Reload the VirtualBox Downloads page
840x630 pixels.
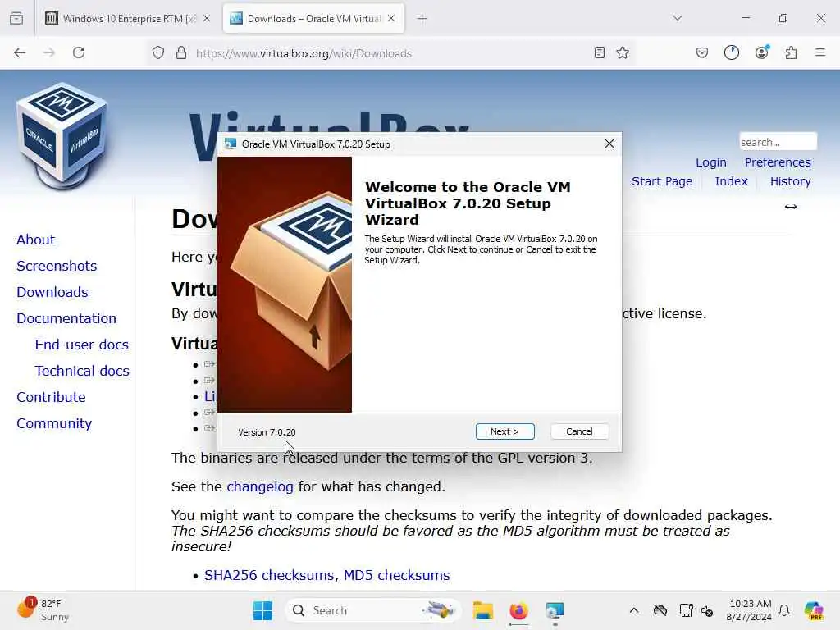(x=79, y=52)
